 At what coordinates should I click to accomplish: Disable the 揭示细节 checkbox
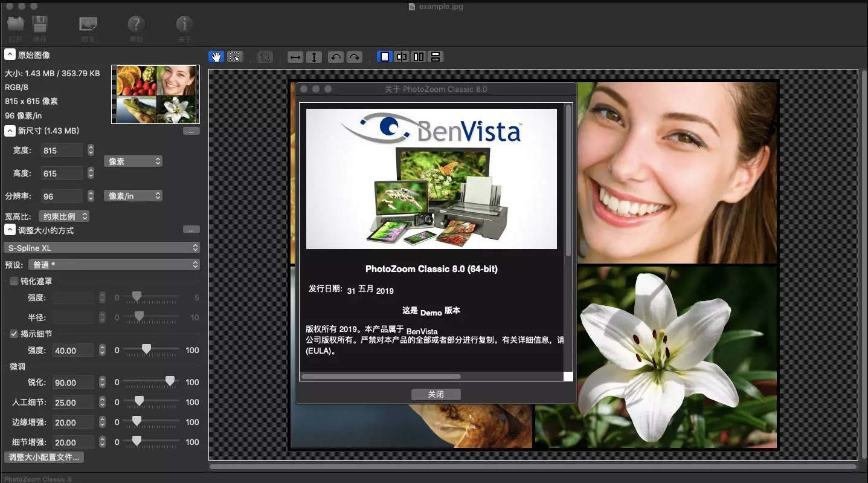click(x=13, y=333)
